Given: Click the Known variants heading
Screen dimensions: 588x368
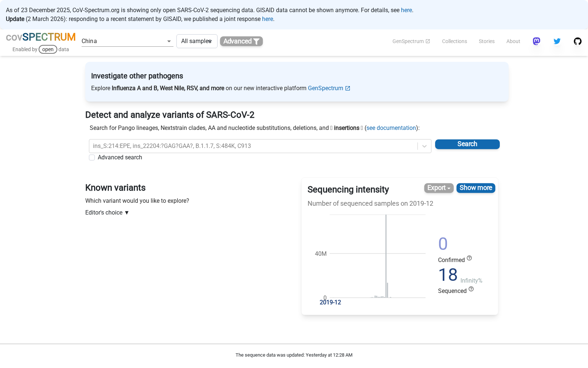Looking at the screenshot, I should (115, 188).
